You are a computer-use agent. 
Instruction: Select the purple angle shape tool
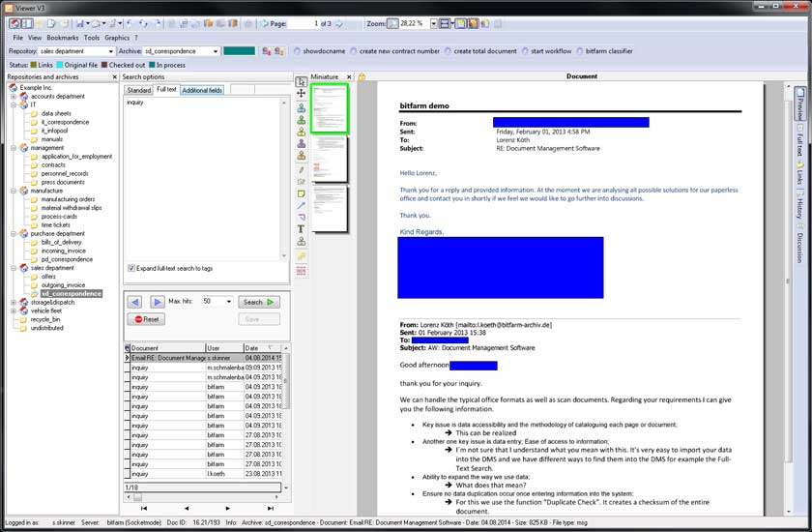coord(301,217)
